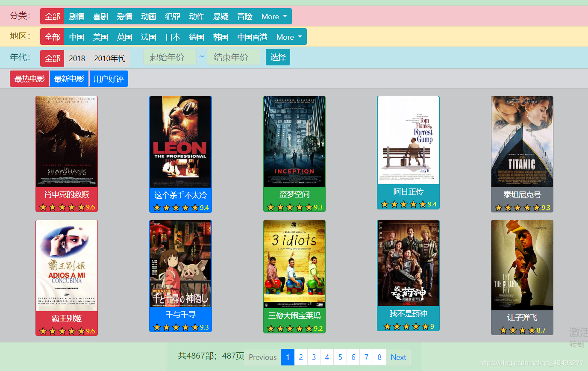Click the 选择 year range button
Screen dimensions: 588x371
click(x=278, y=57)
